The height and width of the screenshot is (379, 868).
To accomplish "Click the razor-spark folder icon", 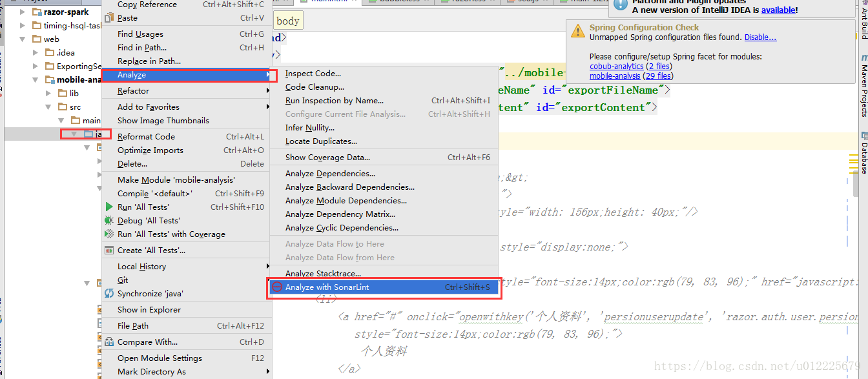I will point(36,12).
